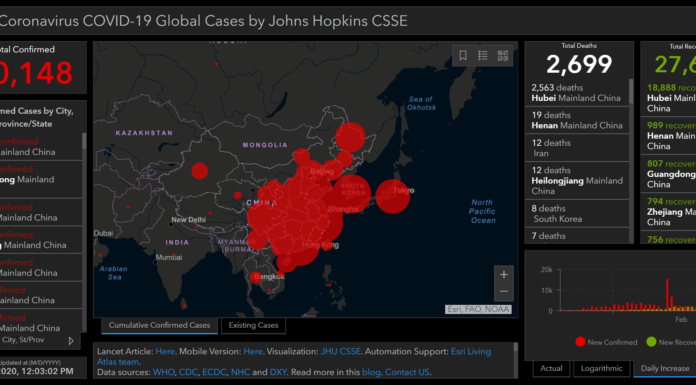Select the Actual chart tab
Image resolution: width=696 pixels, height=385 pixels.
[551, 369]
